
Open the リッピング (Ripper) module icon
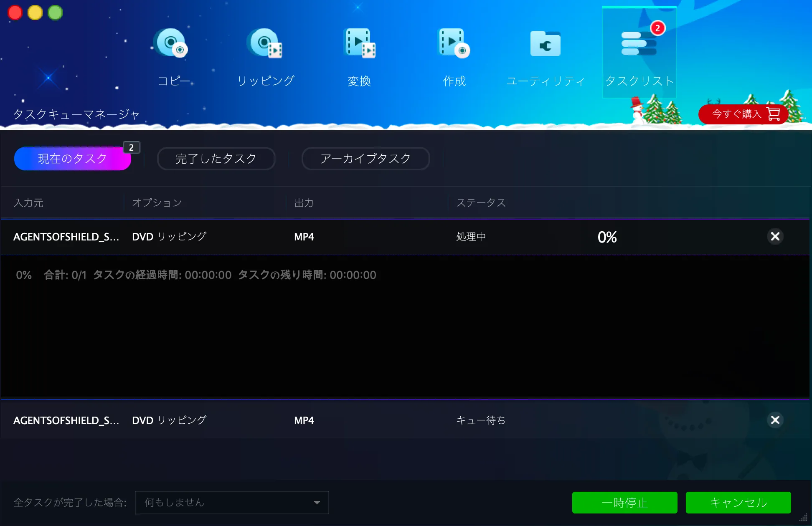click(265, 43)
